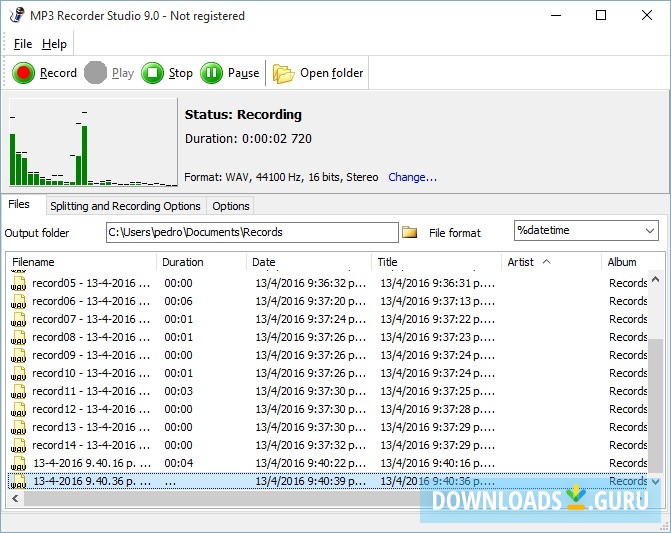Browse for output folder with the folder icon
This screenshot has width=671, height=533.
[x=410, y=232]
